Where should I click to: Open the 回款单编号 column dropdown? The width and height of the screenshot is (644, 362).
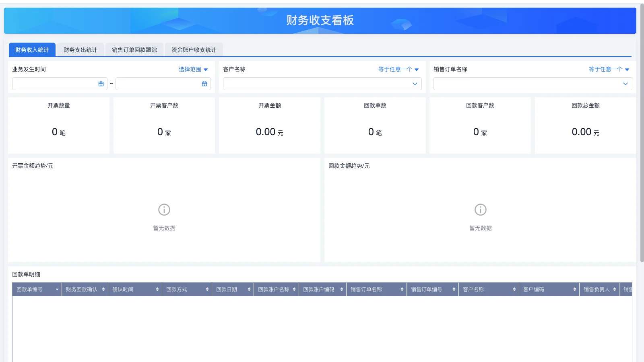[x=56, y=289]
